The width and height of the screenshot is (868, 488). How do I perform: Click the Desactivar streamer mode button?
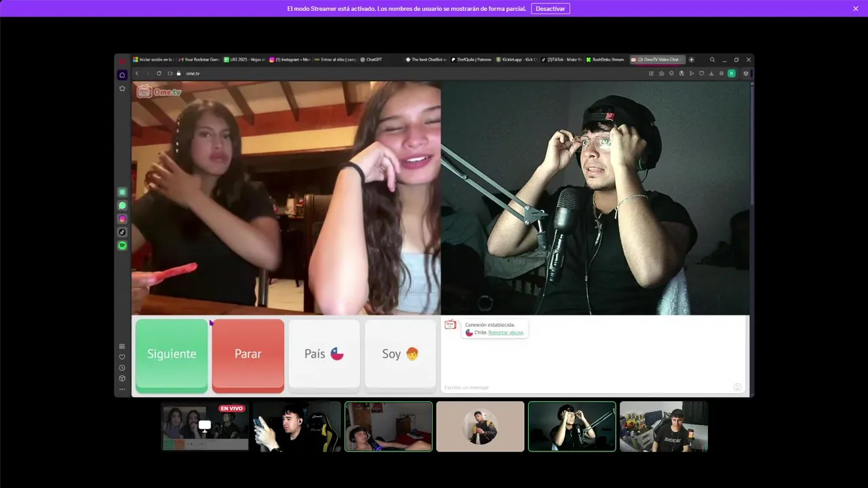551,9
